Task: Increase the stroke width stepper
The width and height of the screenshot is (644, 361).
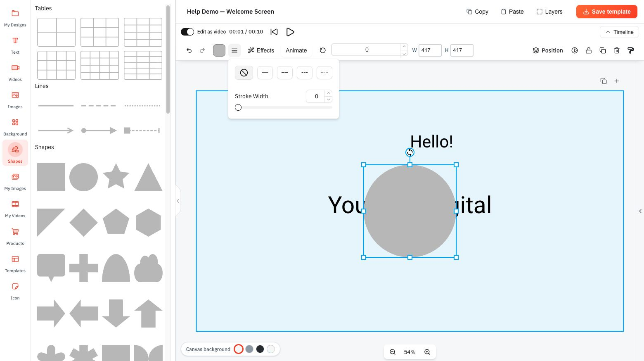Action: coord(329,93)
